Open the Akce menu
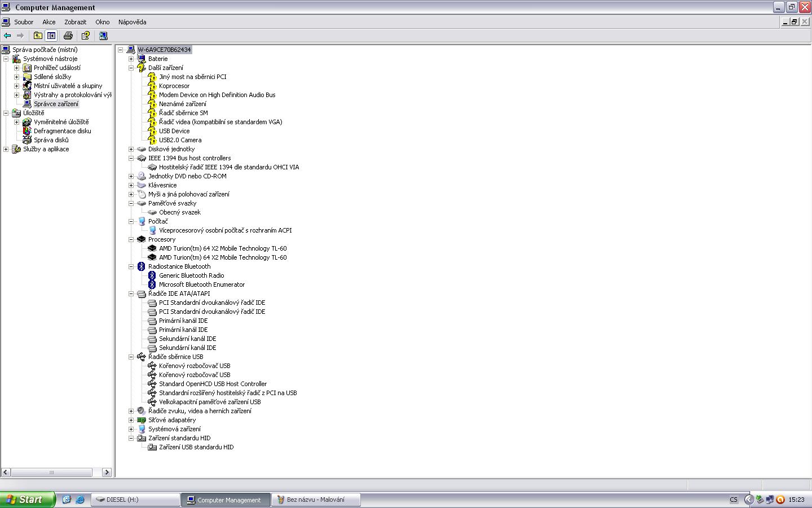 click(x=49, y=22)
